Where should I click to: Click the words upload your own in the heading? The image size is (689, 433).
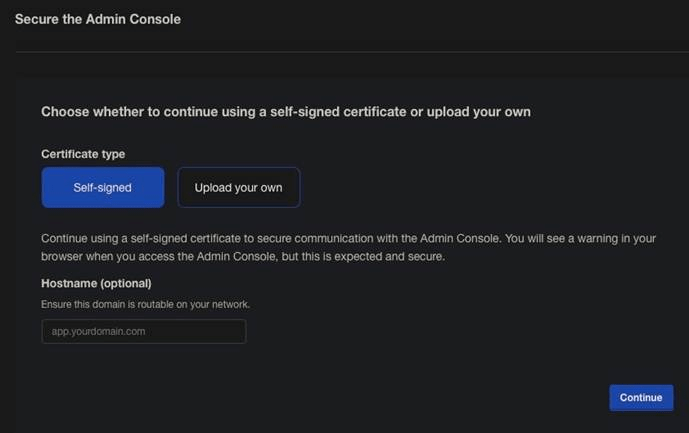[478, 112]
